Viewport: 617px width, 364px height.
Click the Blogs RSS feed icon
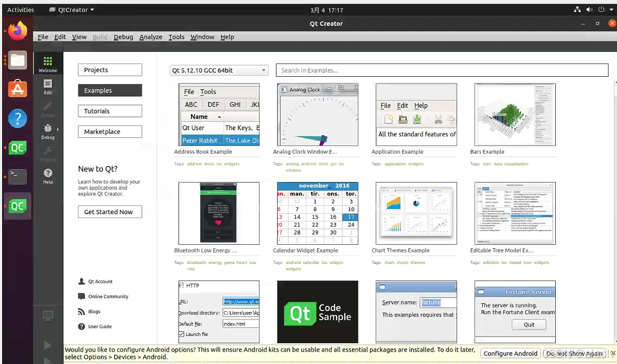tap(81, 311)
